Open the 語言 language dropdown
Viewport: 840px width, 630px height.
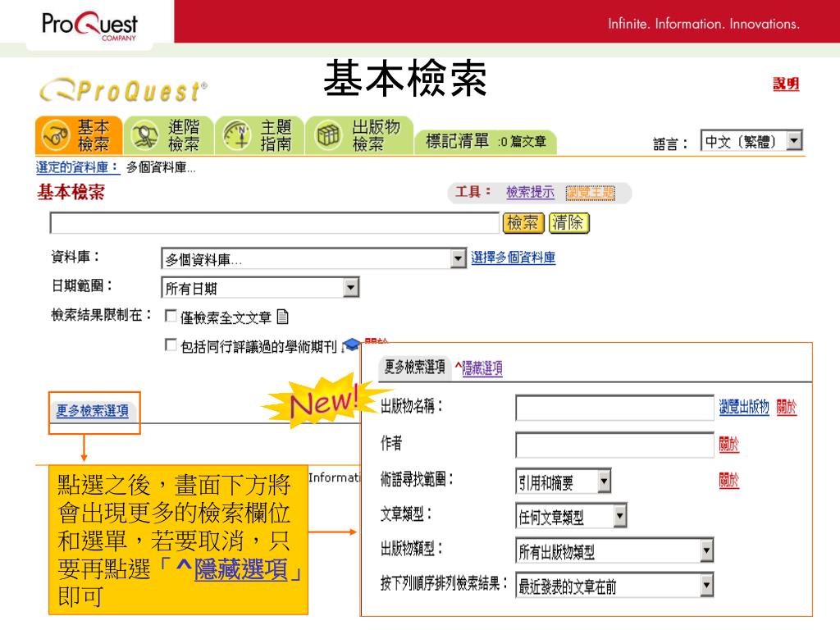coord(751,141)
